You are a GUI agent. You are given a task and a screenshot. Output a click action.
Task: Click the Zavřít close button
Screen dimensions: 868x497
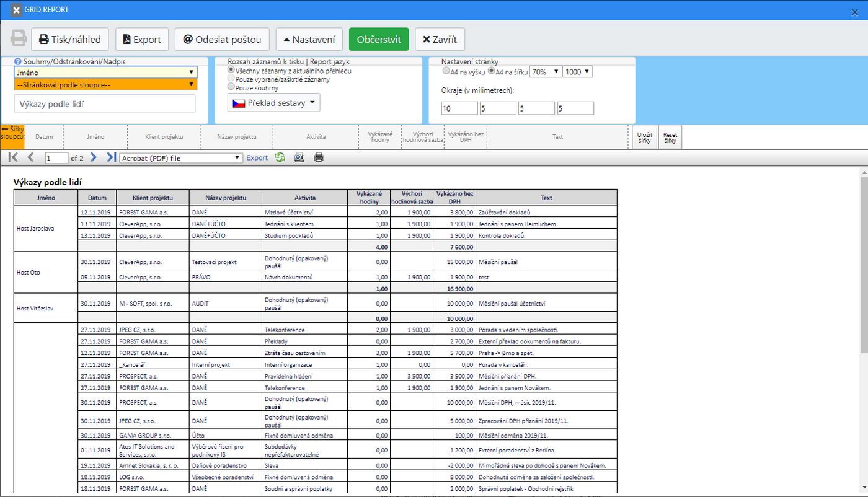coord(440,39)
